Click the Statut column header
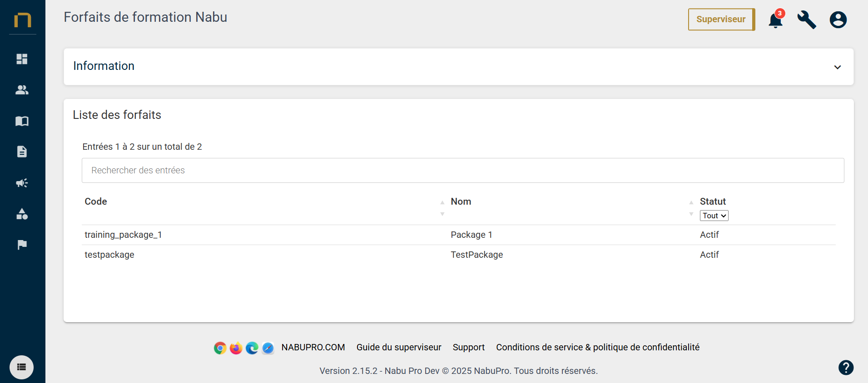 pos(713,201)
